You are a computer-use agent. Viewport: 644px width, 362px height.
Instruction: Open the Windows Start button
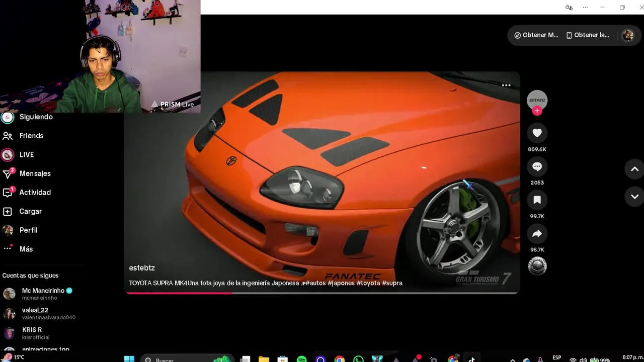coord(129,359)
